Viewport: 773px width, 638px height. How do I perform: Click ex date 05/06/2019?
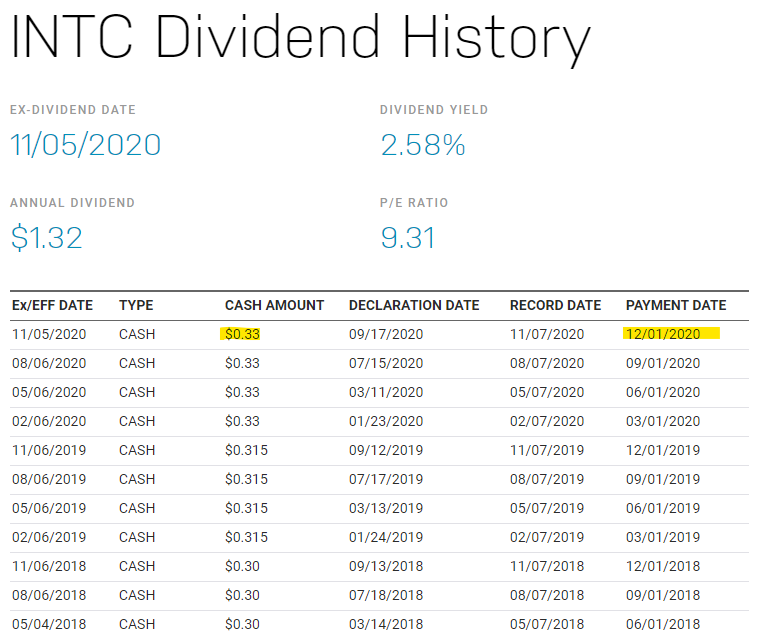pos(49,508)
